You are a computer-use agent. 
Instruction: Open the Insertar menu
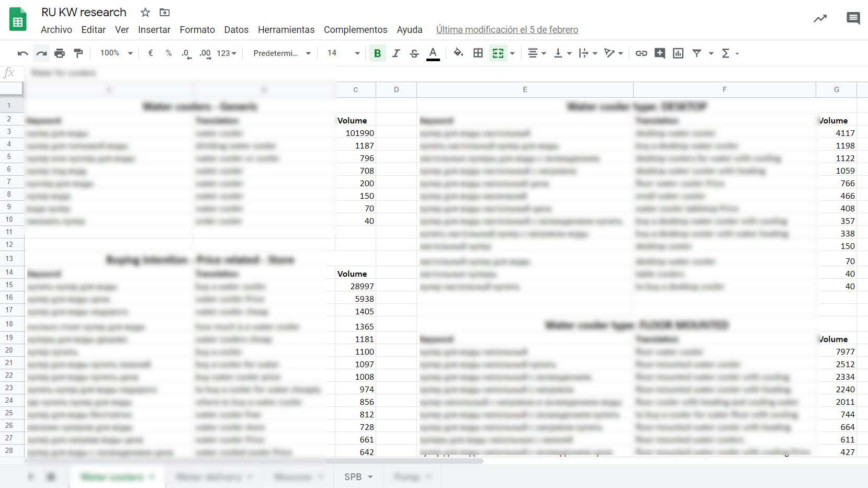154,30
